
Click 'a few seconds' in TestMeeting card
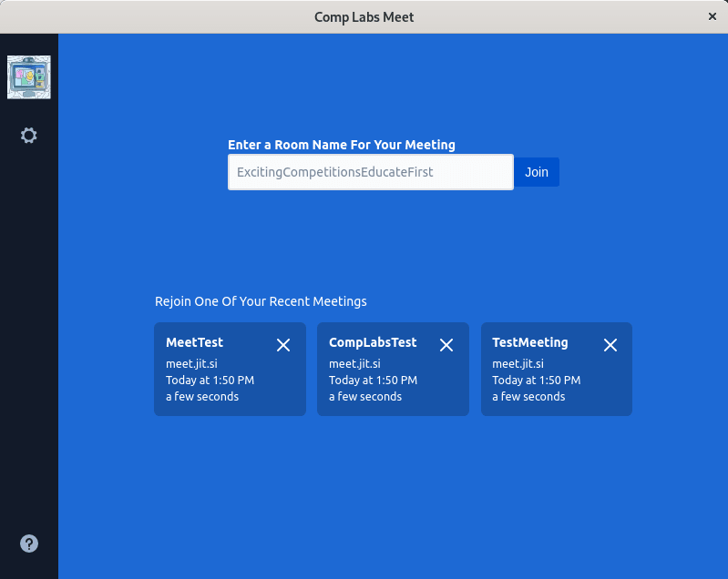[x=528, y=397]
